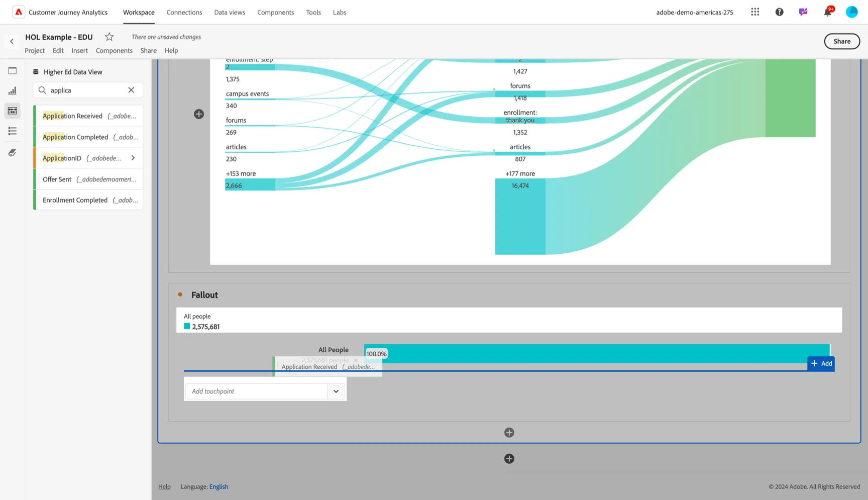Viewport: 868px width, 500px height.
Task: Open the Connections tab
Action: click(184, 12)
